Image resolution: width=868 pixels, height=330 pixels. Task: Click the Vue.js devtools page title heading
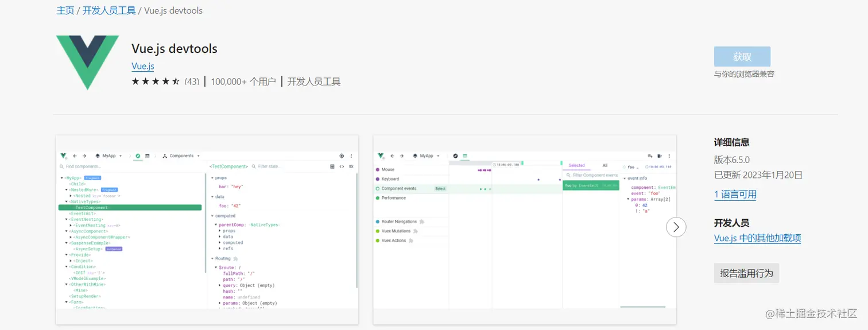click(175, 48)
